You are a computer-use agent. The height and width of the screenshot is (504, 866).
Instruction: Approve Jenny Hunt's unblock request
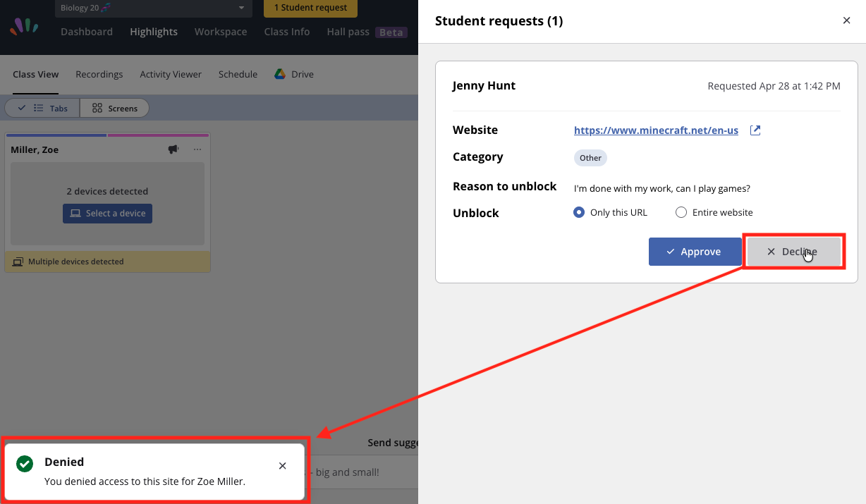pyautogui.click(x=695, y=252)
